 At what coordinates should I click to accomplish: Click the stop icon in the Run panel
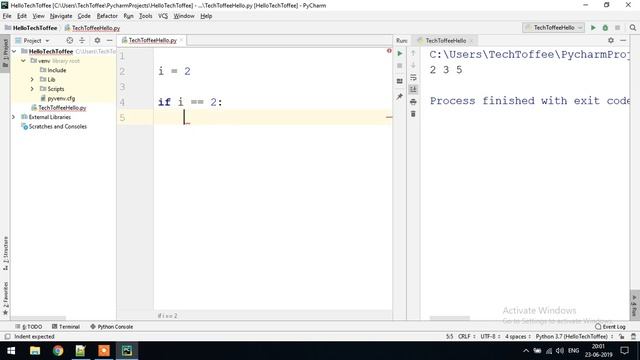point(400,66)
